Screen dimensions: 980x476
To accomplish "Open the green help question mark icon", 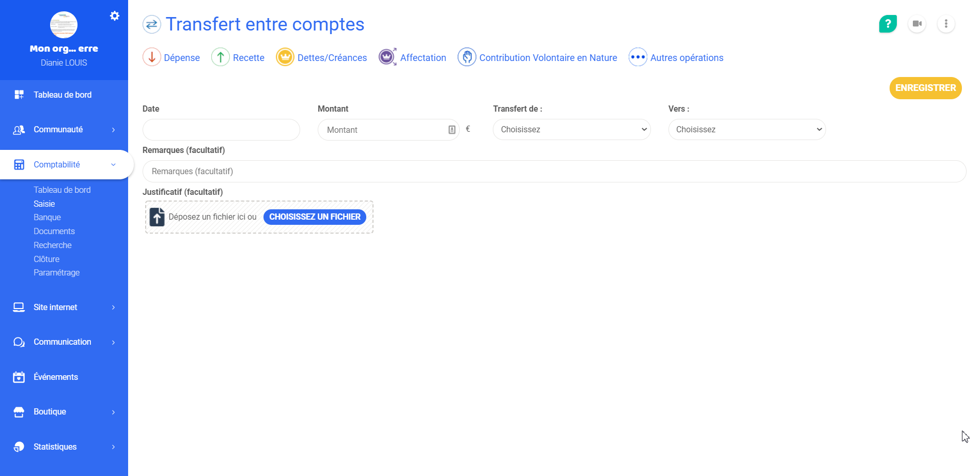I will tap(888, 24).
